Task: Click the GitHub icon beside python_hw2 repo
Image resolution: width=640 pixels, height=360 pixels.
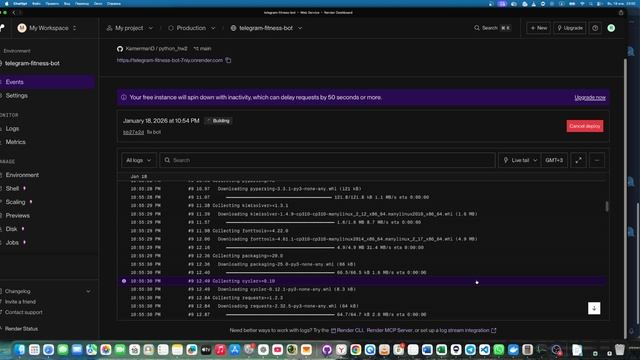Action: (x=120, y=49)
